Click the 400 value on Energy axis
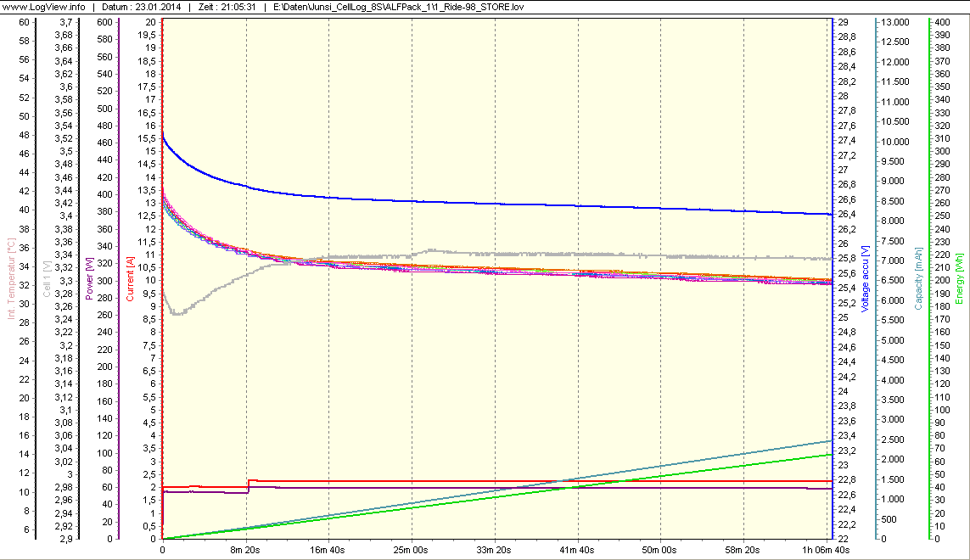 point(941,22)
